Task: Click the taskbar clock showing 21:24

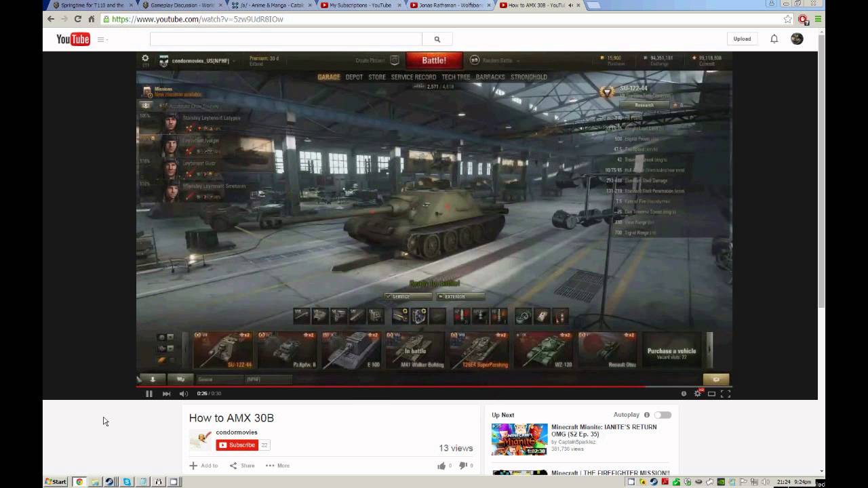Action: 783,482
